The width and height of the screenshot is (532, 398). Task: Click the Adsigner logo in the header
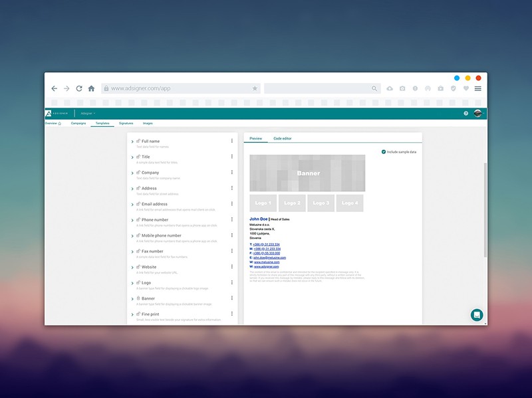pyautogui.click(x=57, y=114)
